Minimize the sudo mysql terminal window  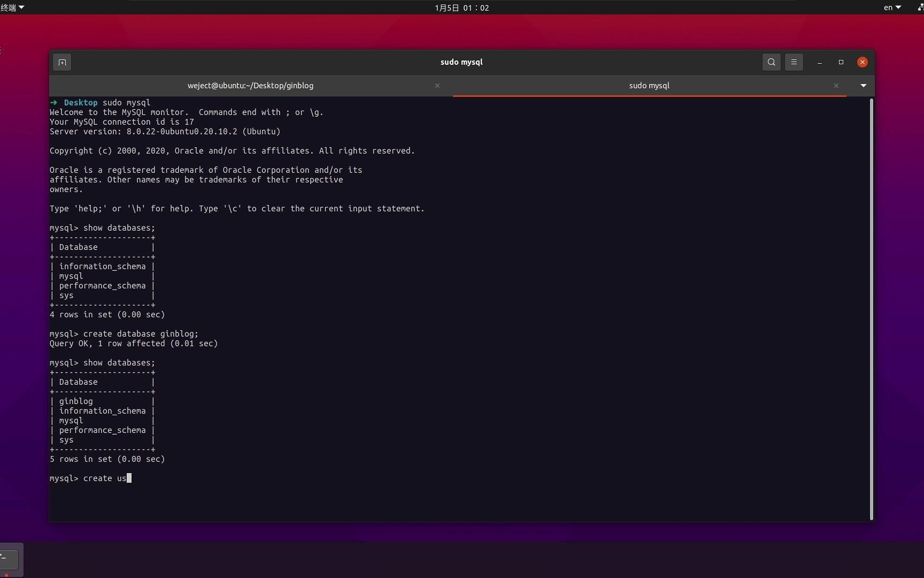(819, 62)
